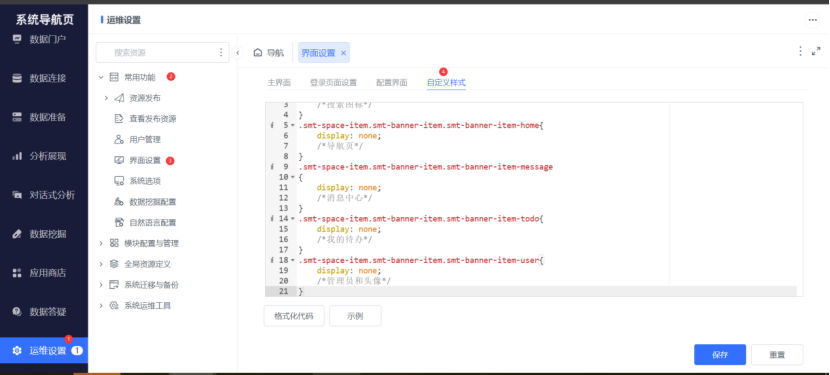The height and width of the screenshot is (375, 830).
Task: Select 查看发布资源 in the tree
Action: [x=153, y=119]
